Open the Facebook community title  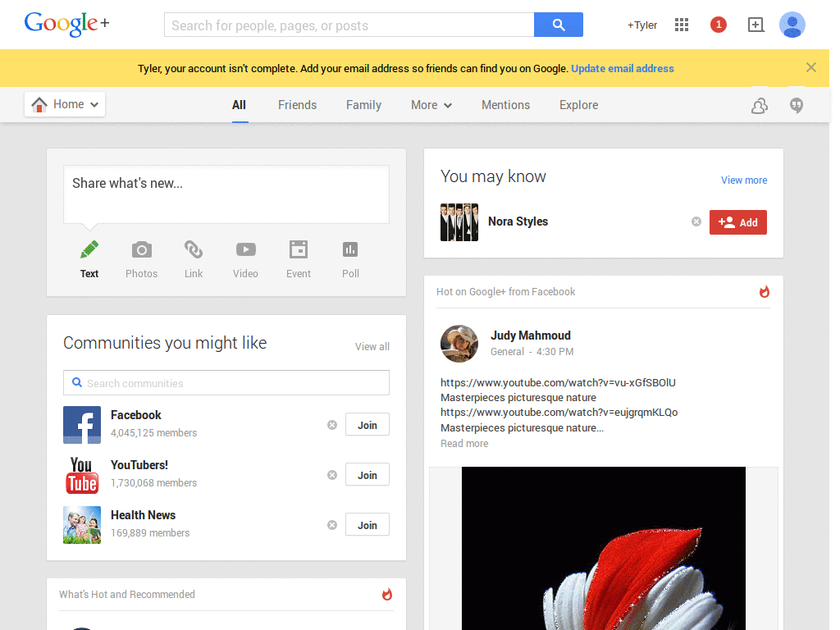coord(136,415)
